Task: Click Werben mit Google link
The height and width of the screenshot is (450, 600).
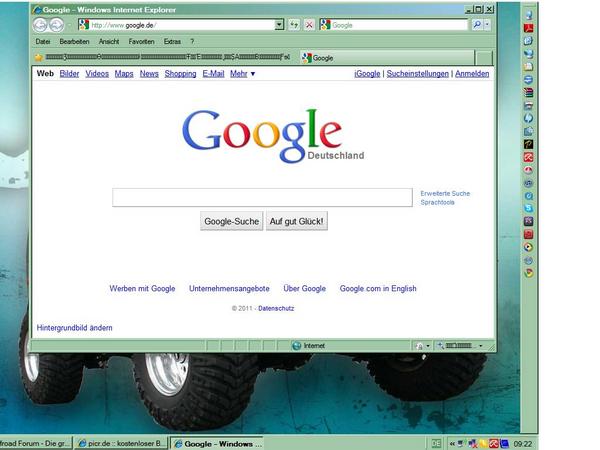Action: 142,289
